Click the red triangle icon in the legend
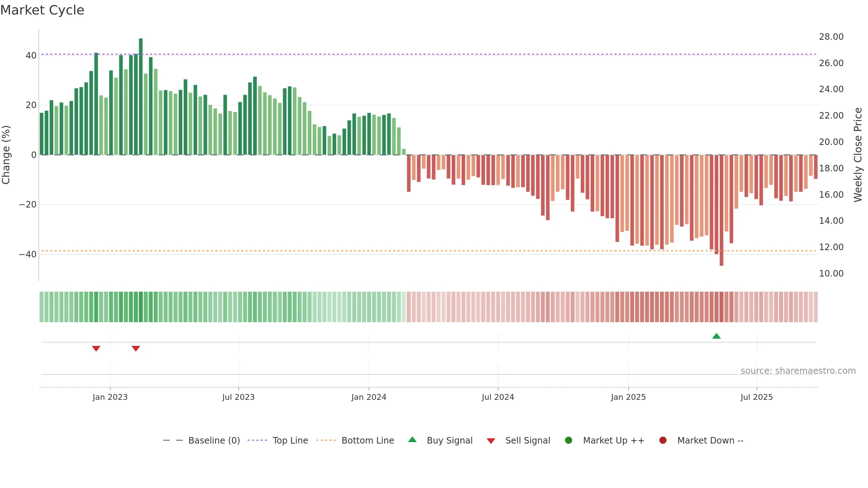This screenshot has width=868, height=488. pos(491,441)
